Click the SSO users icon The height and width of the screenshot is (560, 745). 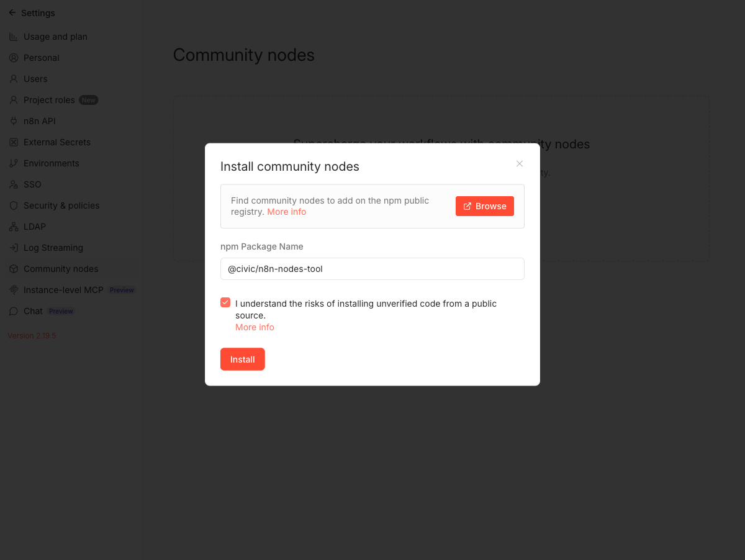pyautogui.click(x=14, y=184)
